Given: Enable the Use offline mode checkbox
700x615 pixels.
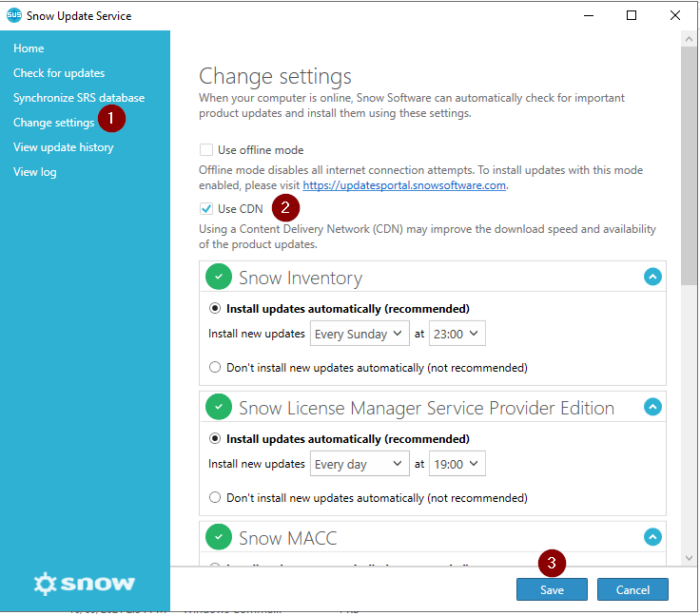Looking at the screenshot, I should pyautogui.click(x=206, y=150).
